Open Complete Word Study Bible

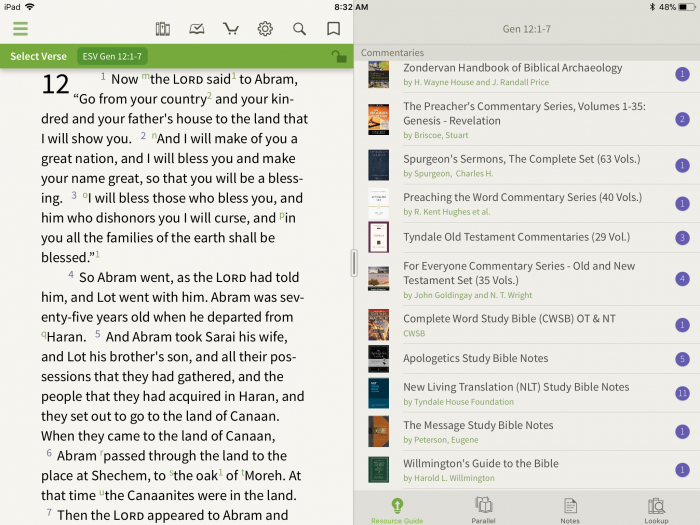click(527, 325)
